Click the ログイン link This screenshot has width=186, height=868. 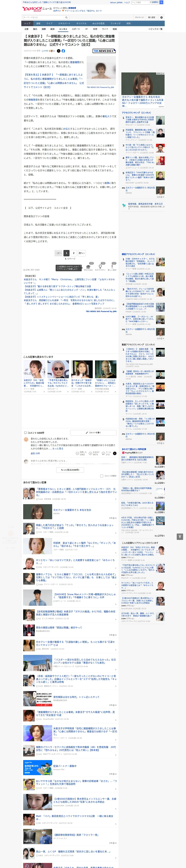click(57, 11)
